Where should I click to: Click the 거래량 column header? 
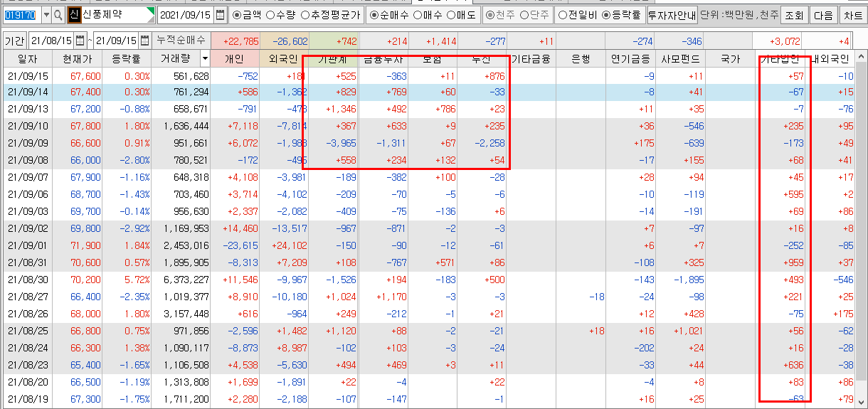[174, 60]
